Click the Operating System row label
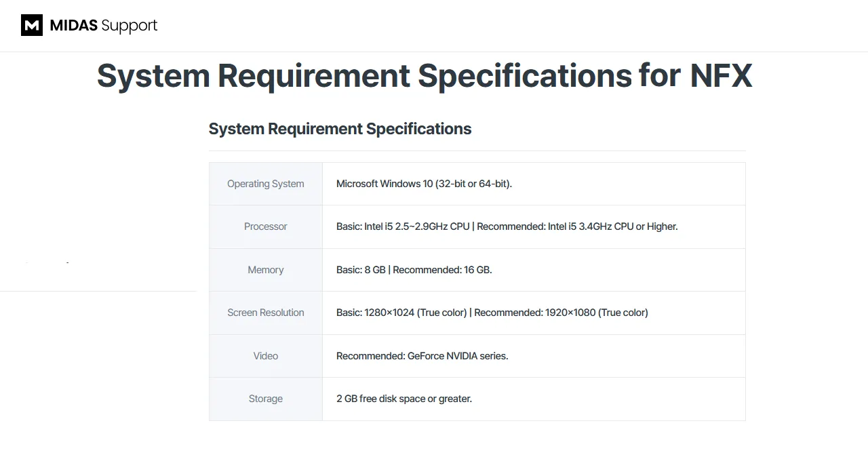The height and width of the screenshot is (457, 868). point(265,184)
